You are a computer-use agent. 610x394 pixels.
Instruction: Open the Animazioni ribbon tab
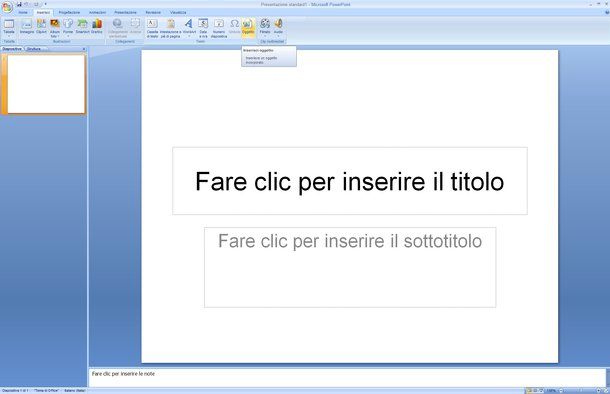coord(97,12)
